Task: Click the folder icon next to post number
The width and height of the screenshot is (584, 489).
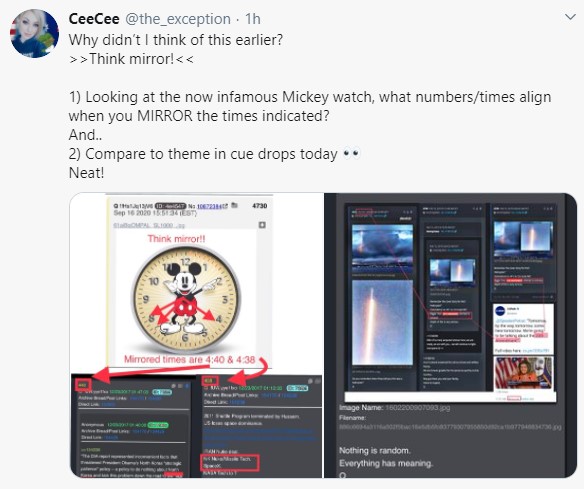Action: tap(234, 205)
